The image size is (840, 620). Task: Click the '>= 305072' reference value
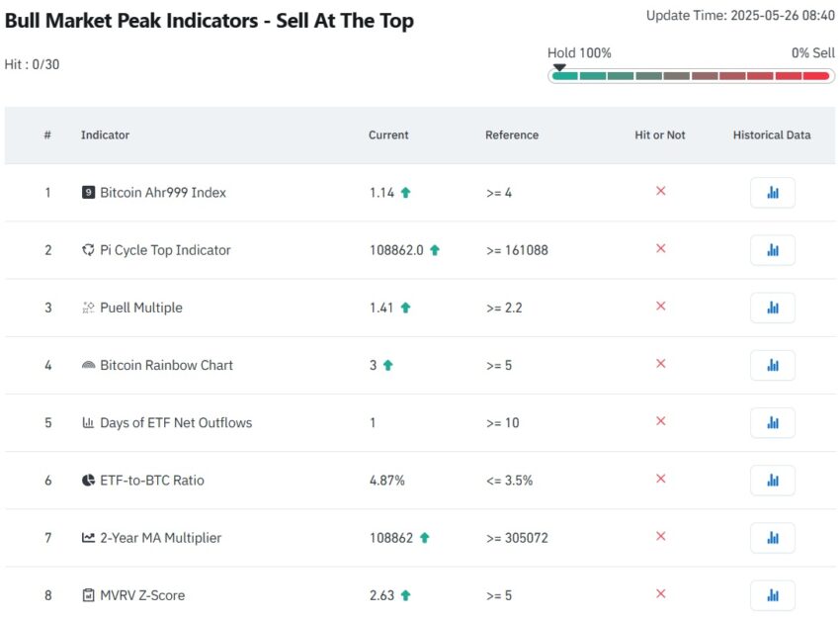[517, 538]
